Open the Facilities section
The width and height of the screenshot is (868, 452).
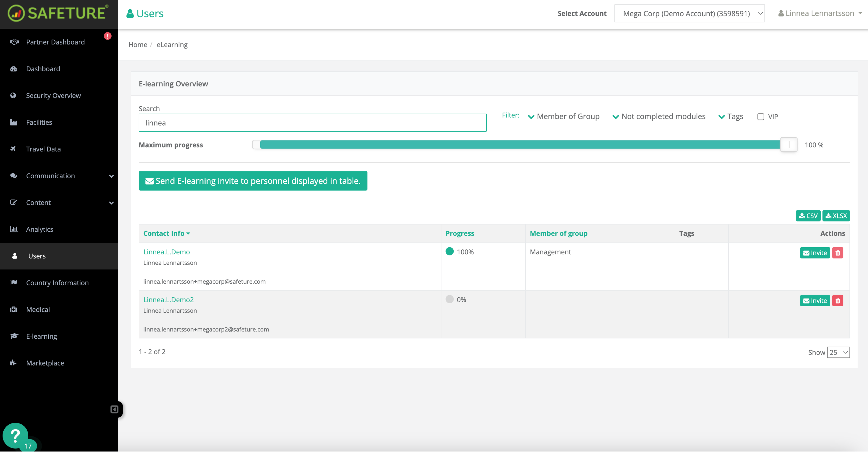39,122
